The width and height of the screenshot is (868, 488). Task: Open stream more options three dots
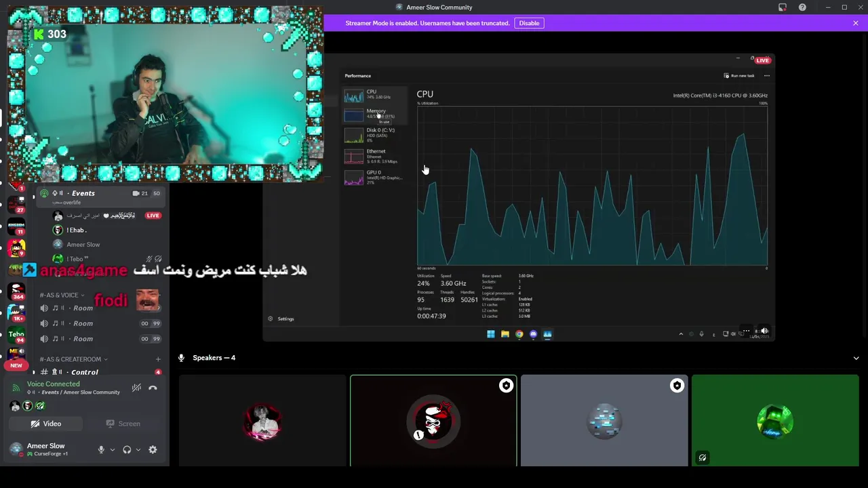click(746, 331)
